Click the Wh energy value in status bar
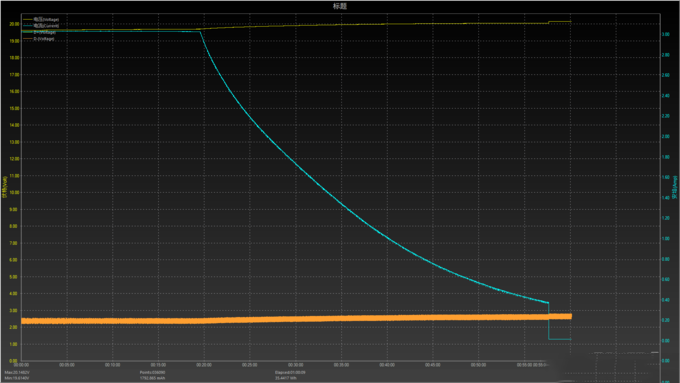The width and height of the screenshot is (680, 383). (286, 378)
